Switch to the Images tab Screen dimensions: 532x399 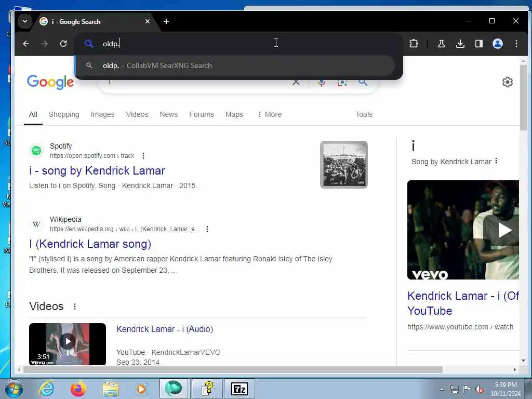pyautogui.click(x=102, y=114)
